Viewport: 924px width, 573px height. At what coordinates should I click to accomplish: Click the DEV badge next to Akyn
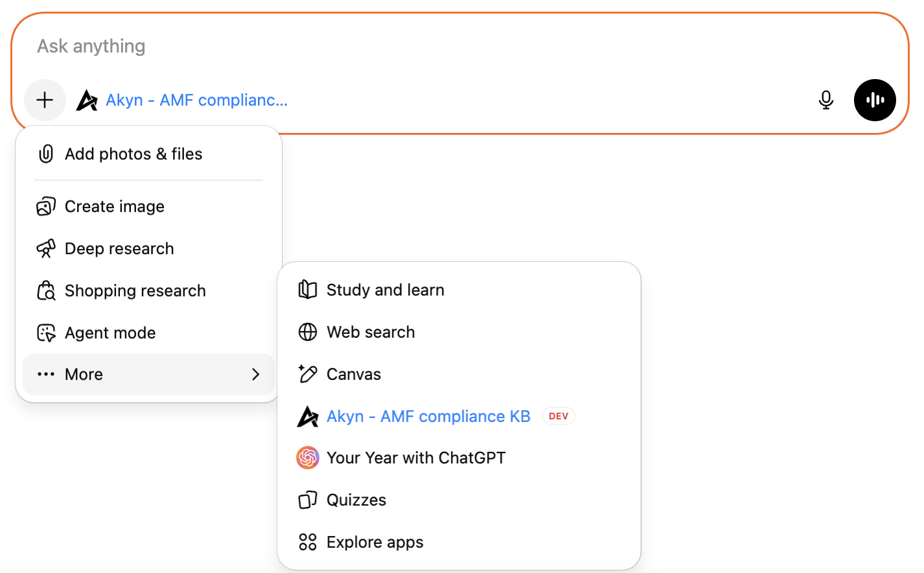point(558,415)
